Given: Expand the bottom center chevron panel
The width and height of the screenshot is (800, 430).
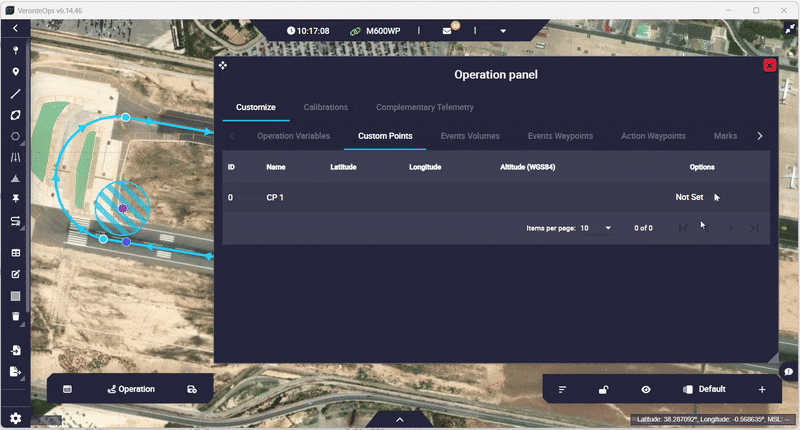Looking at the screenshot, I should [x=399, y=420].
